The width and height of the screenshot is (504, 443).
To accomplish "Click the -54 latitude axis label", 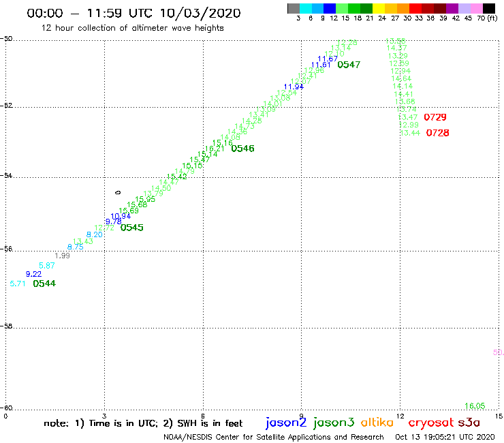I will (6, 176).
